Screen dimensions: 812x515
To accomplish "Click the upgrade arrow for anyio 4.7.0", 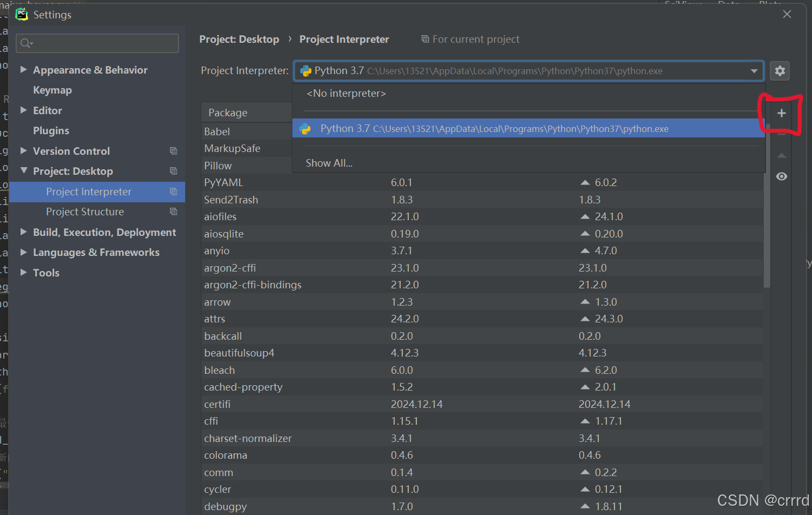I will (x=585, y=251).
